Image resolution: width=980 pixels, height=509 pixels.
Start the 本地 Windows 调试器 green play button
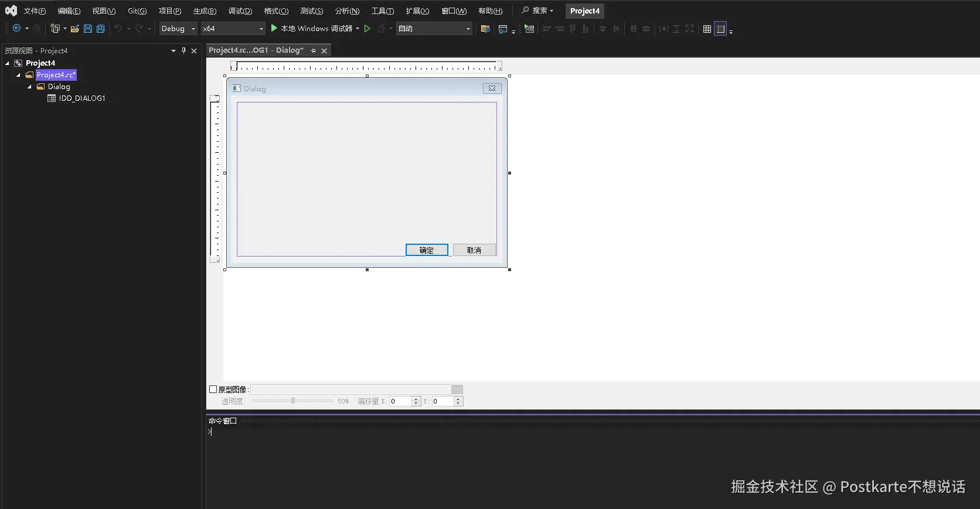tap(274, 28)
